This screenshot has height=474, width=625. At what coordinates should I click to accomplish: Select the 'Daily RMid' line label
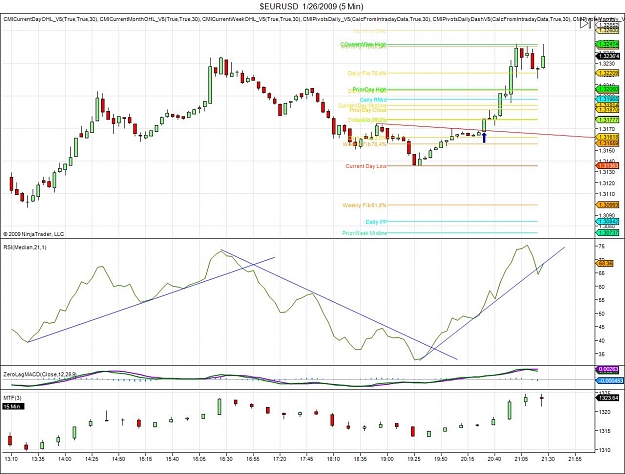point(373,100)
